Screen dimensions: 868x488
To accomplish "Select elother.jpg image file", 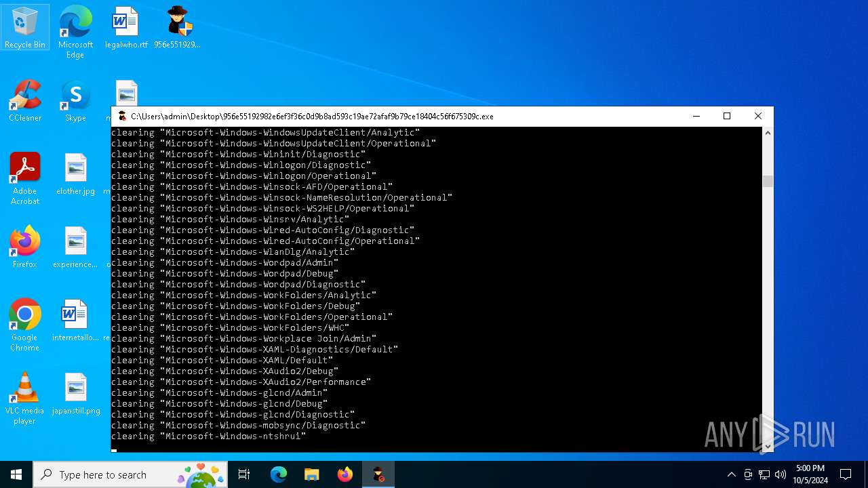I will click(x=75, y=174).
